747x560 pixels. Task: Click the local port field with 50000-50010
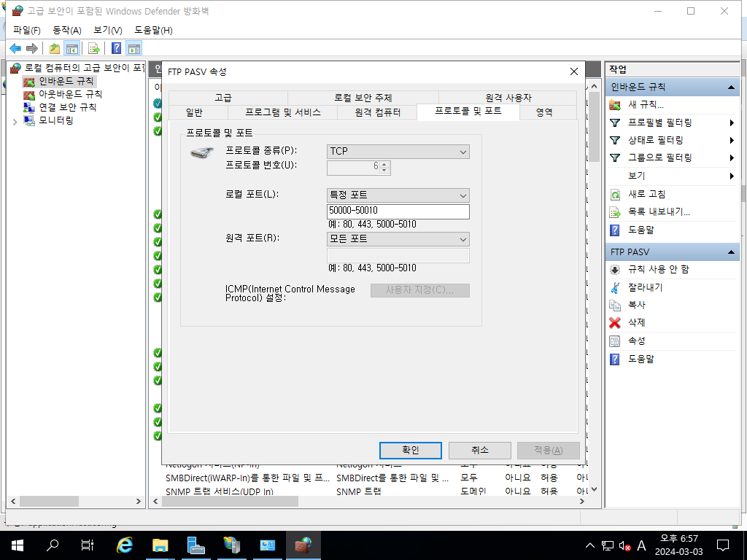click(x=398, y=211)
